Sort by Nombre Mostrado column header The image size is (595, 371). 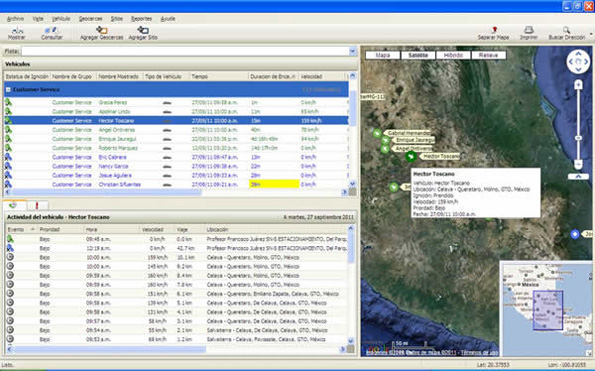point(119,77)
